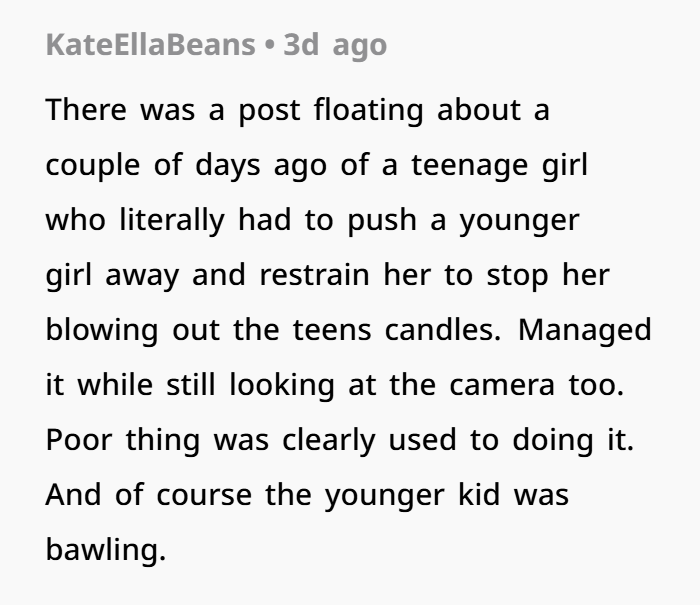Click the word 'younger' on the third line
Image resolution: width=700 pixels, height=605 pixels.
coord(520,222)
